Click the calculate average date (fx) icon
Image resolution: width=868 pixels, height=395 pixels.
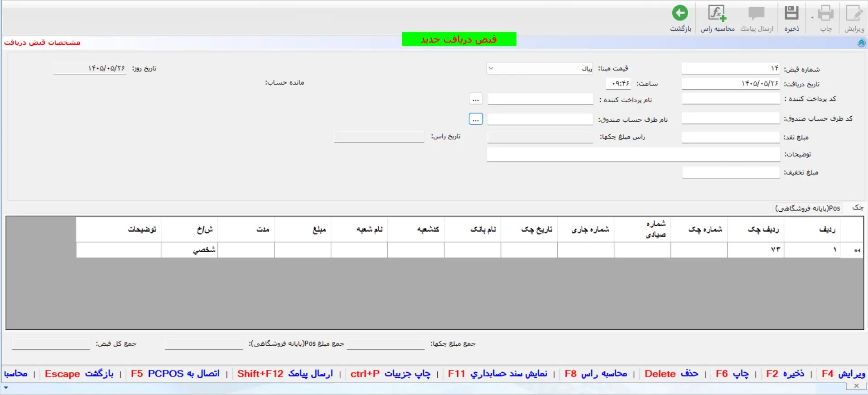click(x=717, y=13)
